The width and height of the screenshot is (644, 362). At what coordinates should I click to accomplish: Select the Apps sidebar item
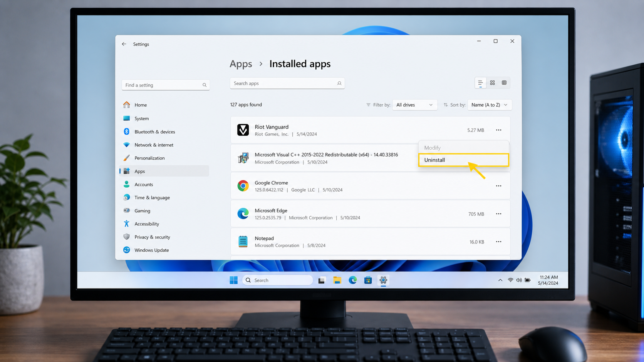164,171
